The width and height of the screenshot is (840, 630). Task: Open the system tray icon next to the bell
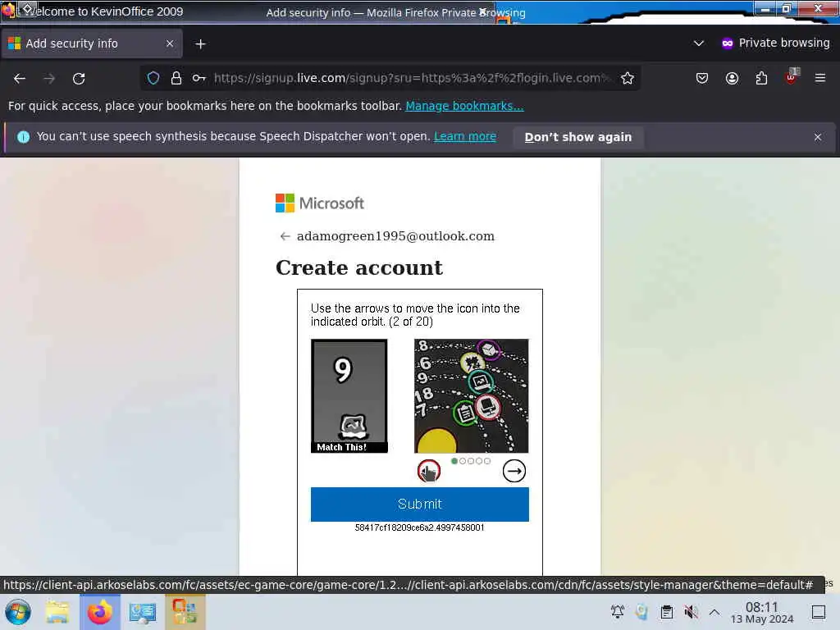tap(641, 612)
